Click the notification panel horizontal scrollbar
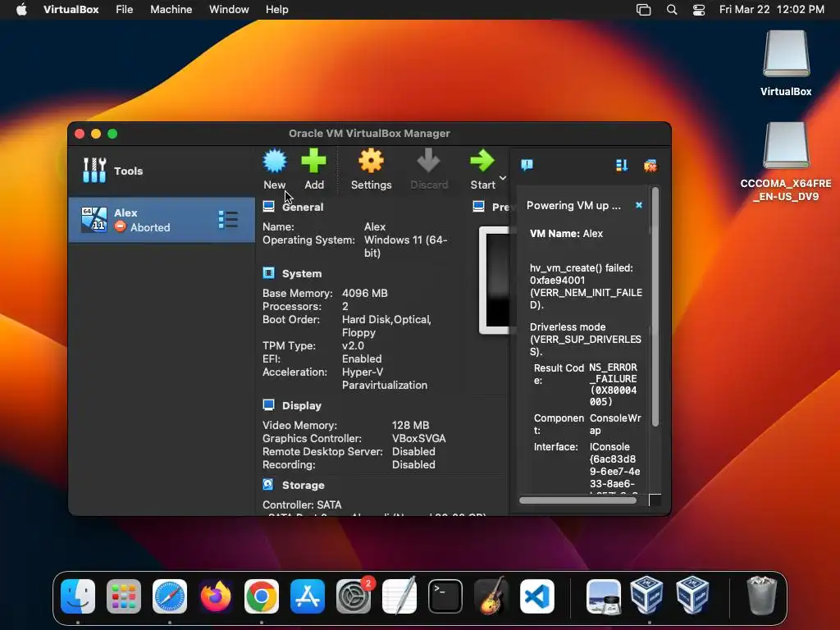 (x=578, y=500)
